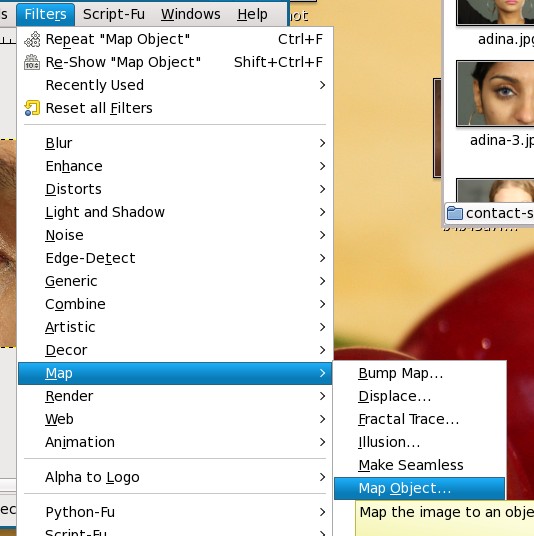The height and width of the screenshot is (536, 534).
Task: Click the Re-Show "Map Object" icon
Action: click(32, 62)
